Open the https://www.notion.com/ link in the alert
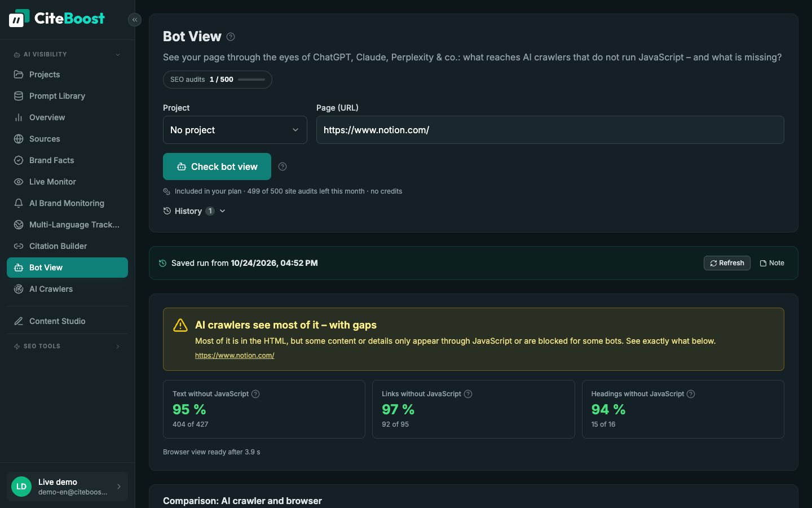 [x=235, y=356]
